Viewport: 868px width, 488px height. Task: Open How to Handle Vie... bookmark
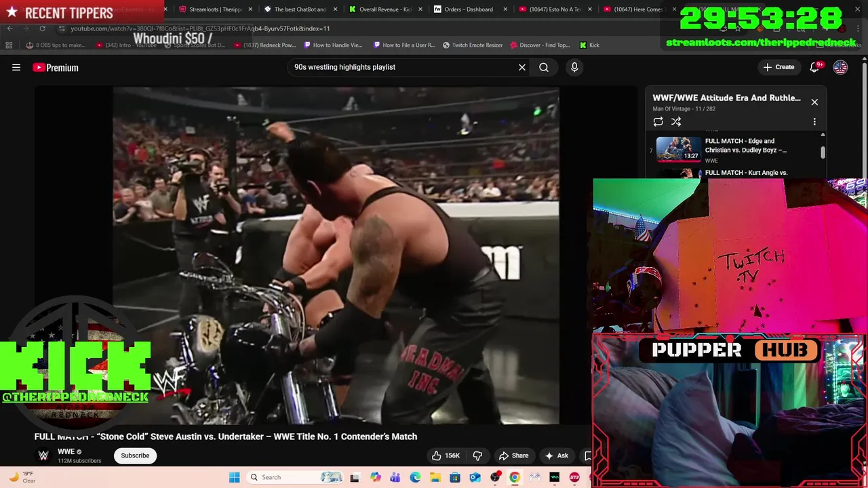coord(332,45)
